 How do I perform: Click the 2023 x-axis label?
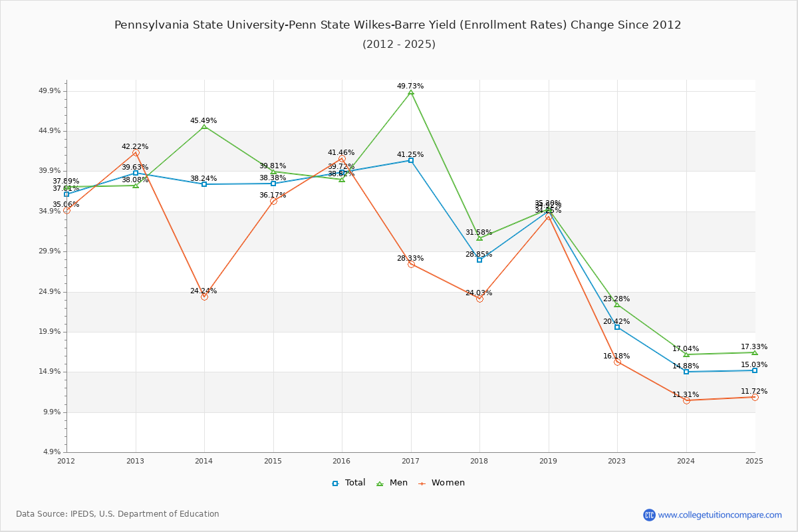point(617,461)
